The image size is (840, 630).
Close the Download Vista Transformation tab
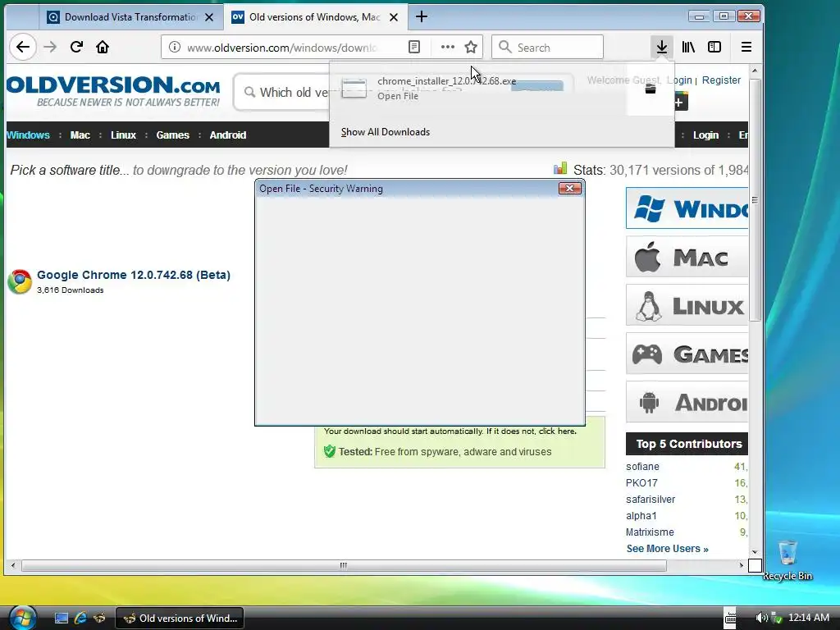pos(209,17)
